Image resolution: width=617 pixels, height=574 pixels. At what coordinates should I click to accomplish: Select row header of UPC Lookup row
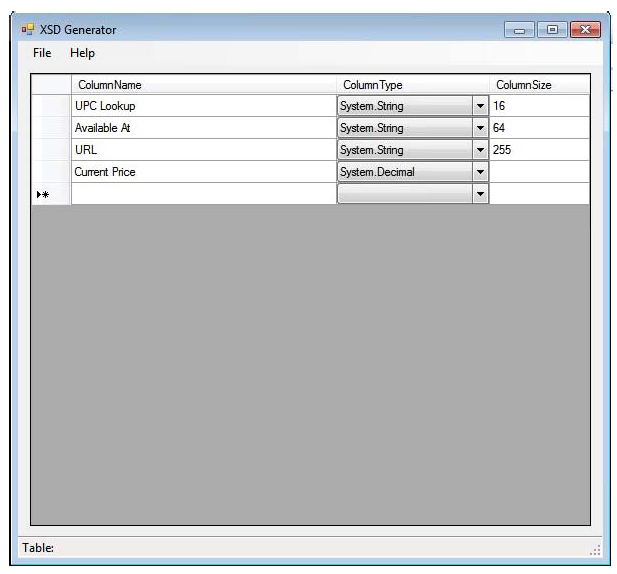pos(51,106)
